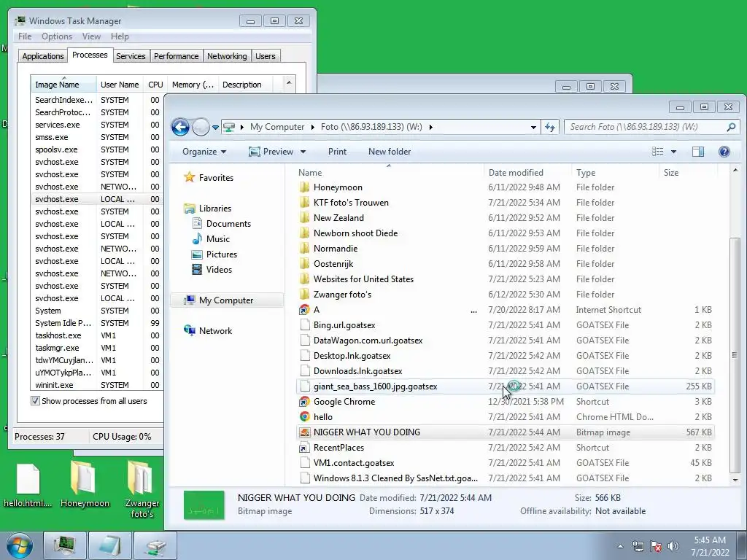Screen dimensions: 747x560
Task: Sort files by the Type column header
Action: [615, 172]
